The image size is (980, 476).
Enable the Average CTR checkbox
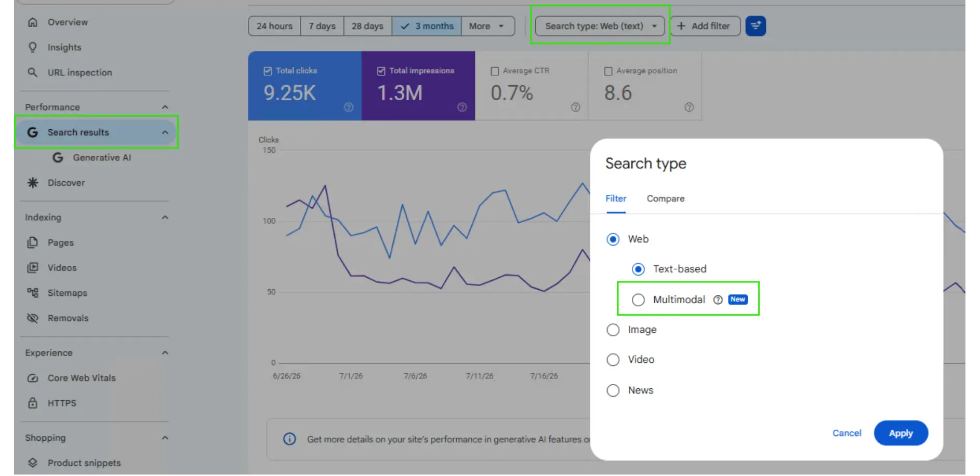[x=495, y=71]
